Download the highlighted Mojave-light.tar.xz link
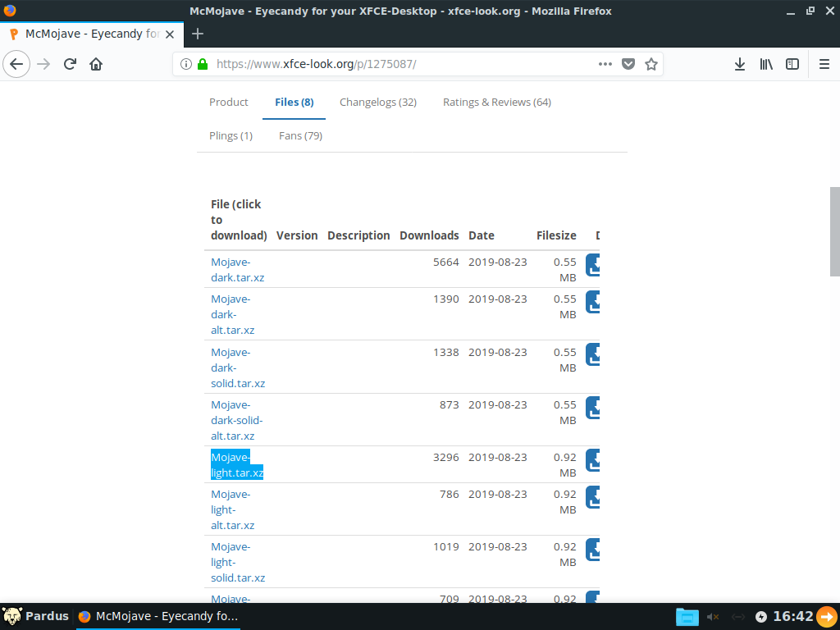The height and width of the screenshot is (630, 840). coord(237,465)
